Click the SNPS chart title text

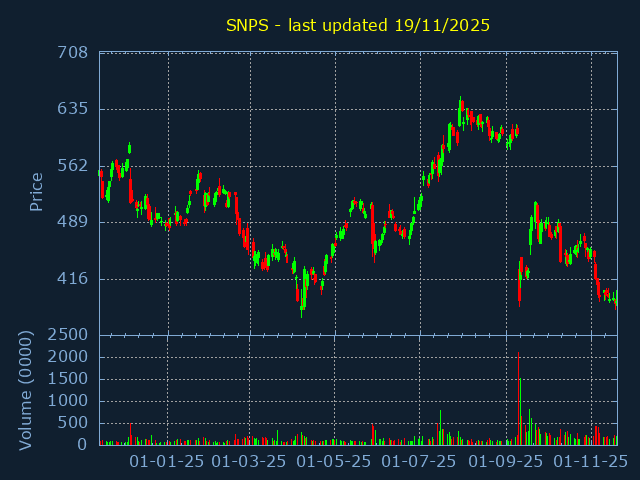coord(358,25)
